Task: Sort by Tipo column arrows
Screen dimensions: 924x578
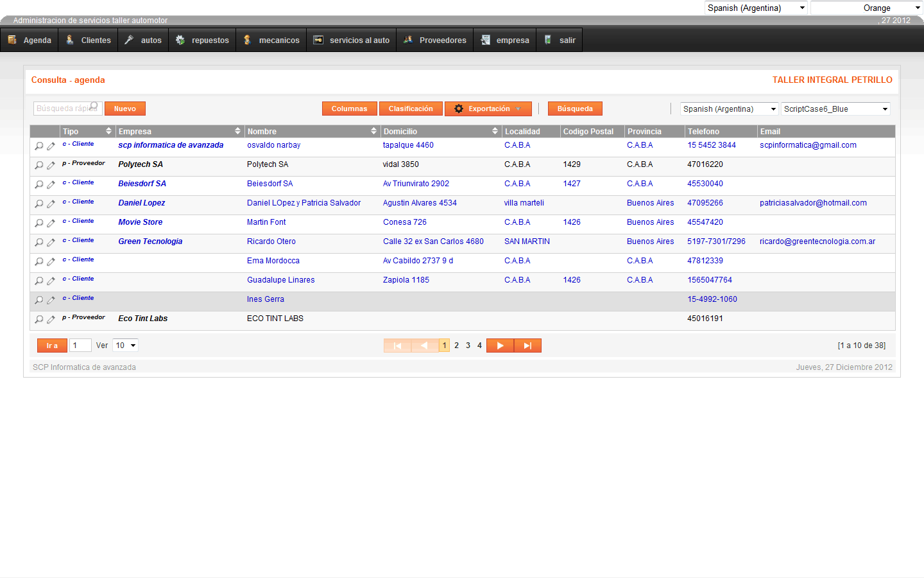Action: [x=108, y=131]
